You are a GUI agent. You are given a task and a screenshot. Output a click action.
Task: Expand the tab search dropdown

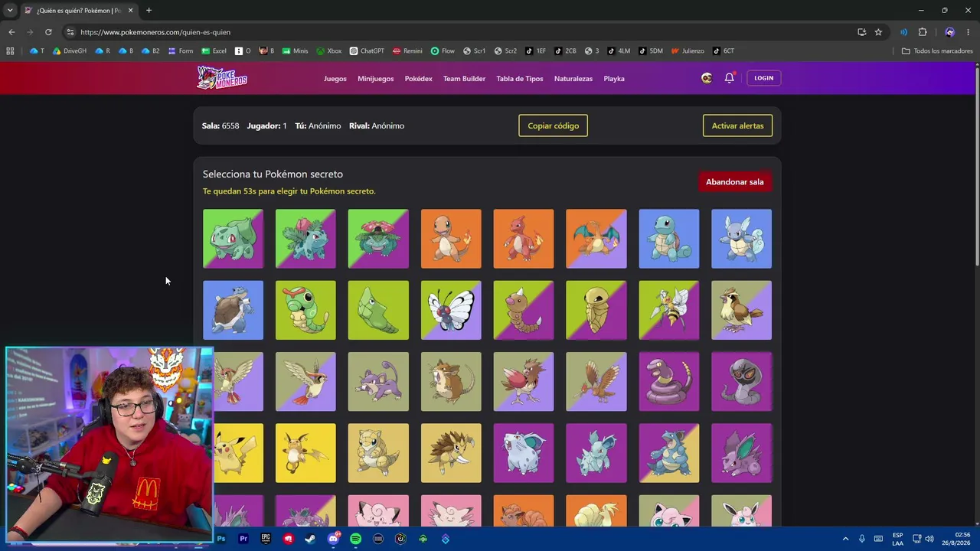tap(10, 11)
